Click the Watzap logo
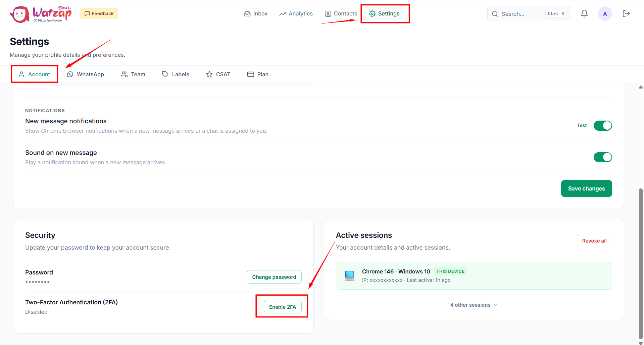The image size is (644, 345). [x=41, y=14]
